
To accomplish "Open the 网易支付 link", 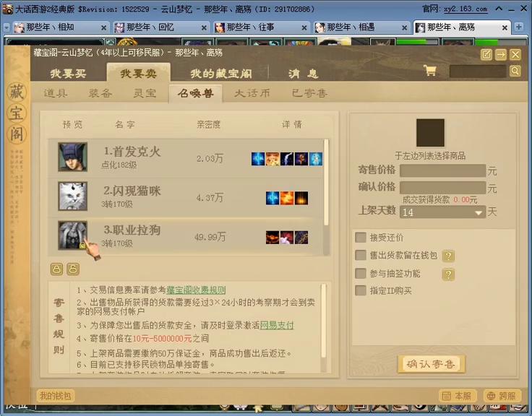I will [x=277, y=326].
